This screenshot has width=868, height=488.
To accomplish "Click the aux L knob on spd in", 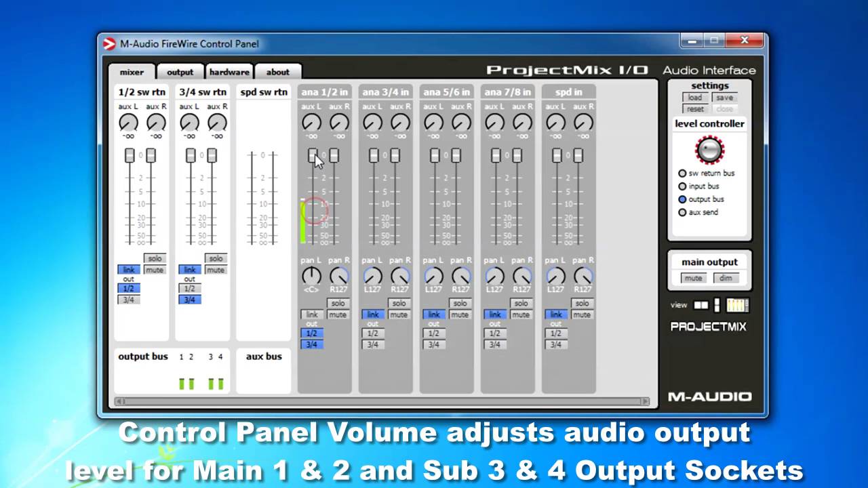I will pyautogui.click(x=555, y=123).
